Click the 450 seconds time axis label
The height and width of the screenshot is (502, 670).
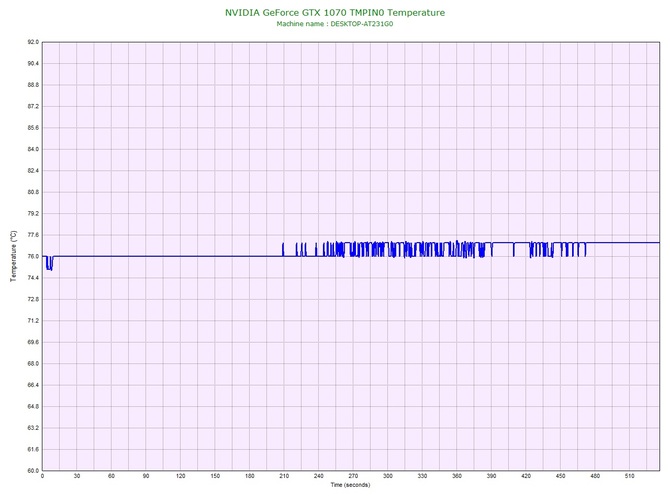(x=561, y=476)
